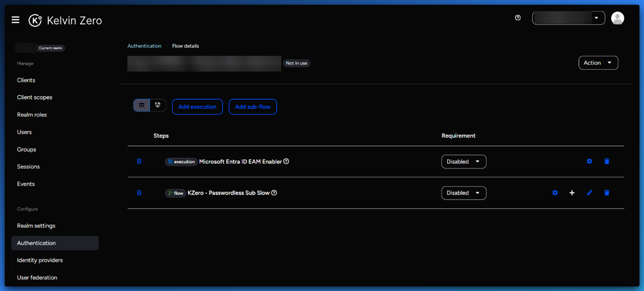This screenshot has height=291, width=644.
Task: Open the hamburger navigation menu
Action: point(15,20)
